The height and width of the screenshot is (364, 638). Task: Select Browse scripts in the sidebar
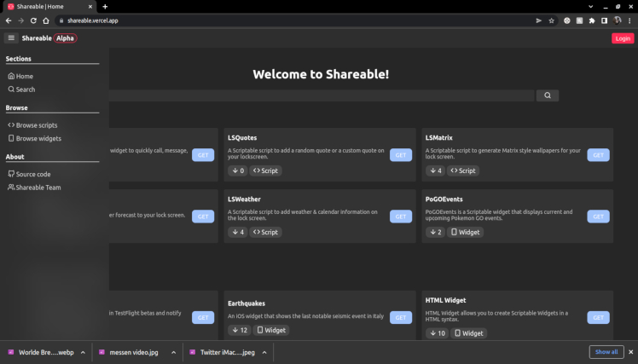pos(37,125)
